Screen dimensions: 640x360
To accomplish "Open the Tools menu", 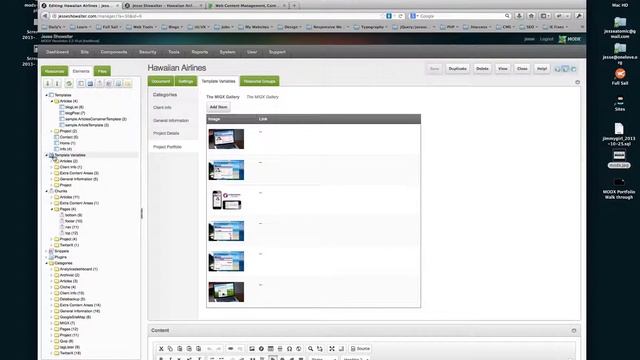I will point(174,52).
